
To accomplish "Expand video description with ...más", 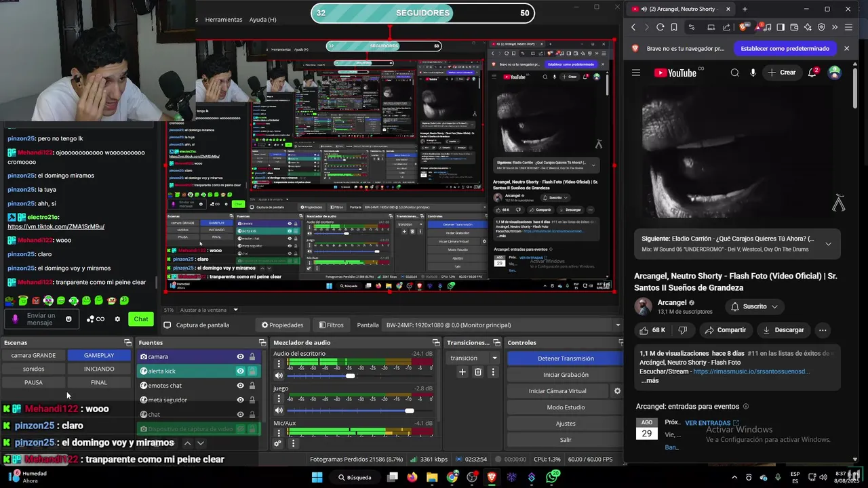I will point(650,380).
